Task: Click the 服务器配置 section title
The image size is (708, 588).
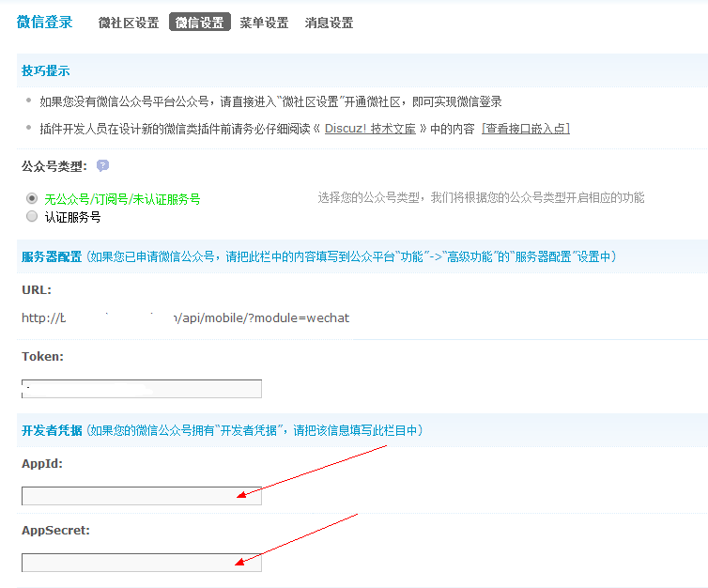Action: (52, 257)
